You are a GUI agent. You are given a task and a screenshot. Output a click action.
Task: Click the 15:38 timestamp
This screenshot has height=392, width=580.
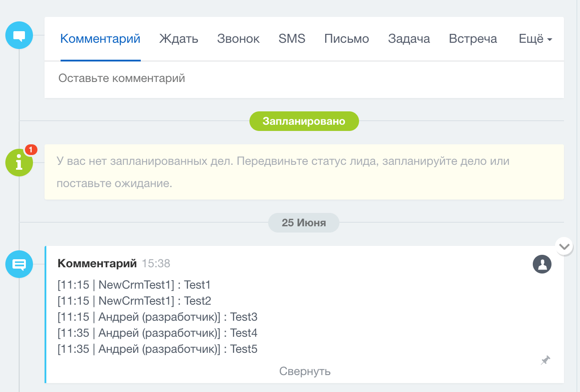156,263
